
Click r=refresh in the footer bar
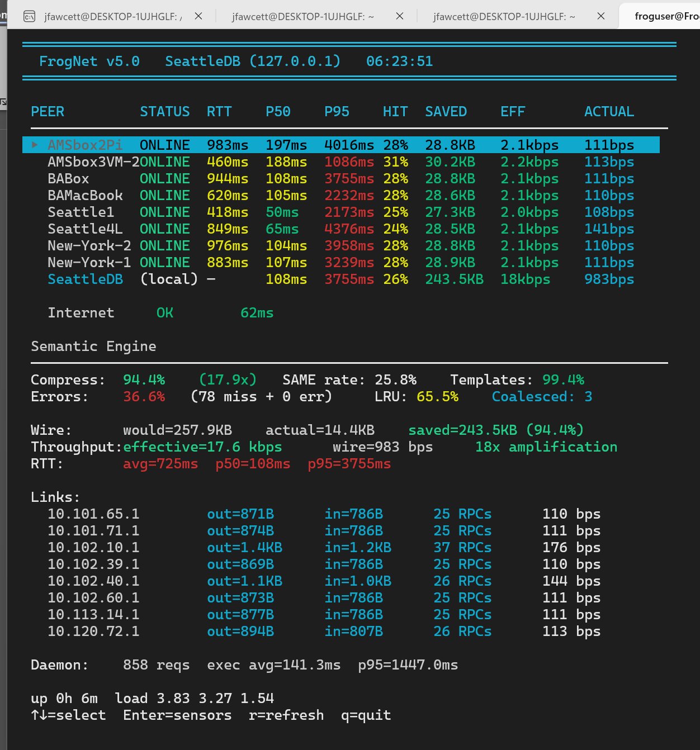(286, 715)
